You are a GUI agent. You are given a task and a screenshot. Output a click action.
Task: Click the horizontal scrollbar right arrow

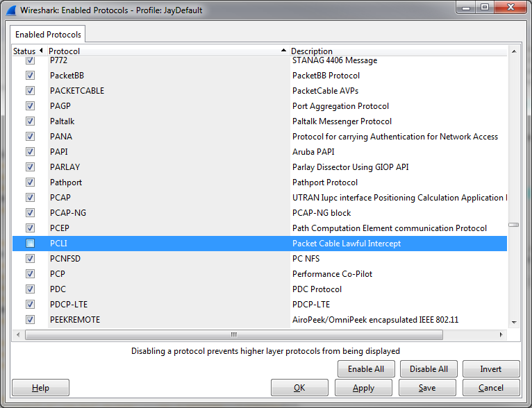pos(501,335)
